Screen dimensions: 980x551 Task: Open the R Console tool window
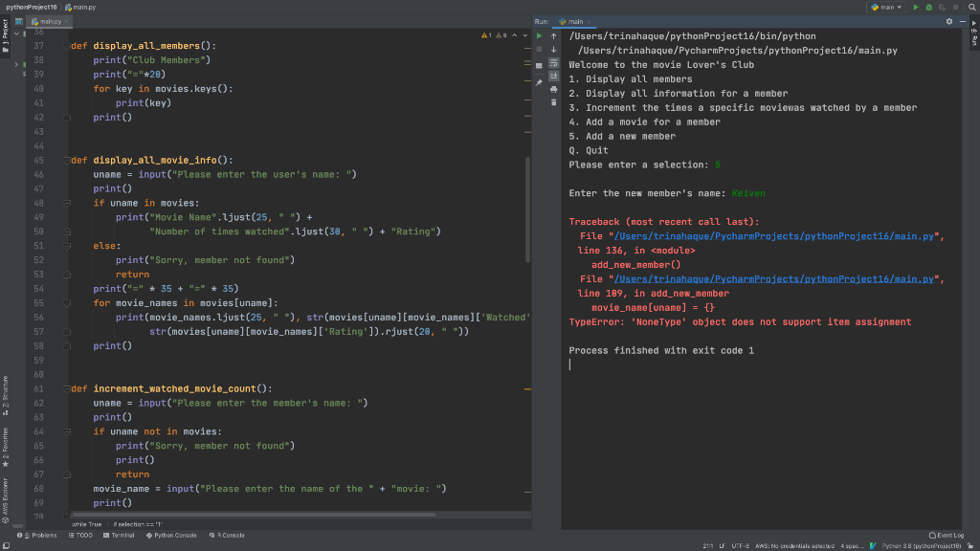tap(227, 536)
